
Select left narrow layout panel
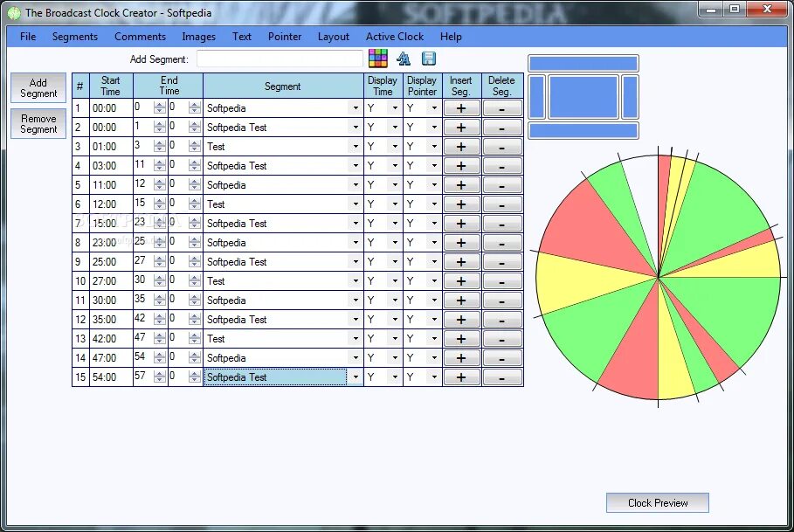537,97
